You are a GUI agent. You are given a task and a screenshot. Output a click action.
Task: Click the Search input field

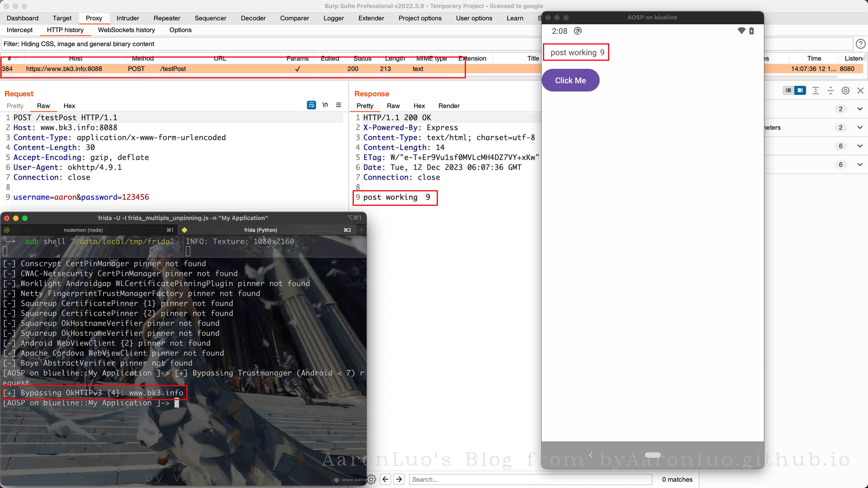530,479
